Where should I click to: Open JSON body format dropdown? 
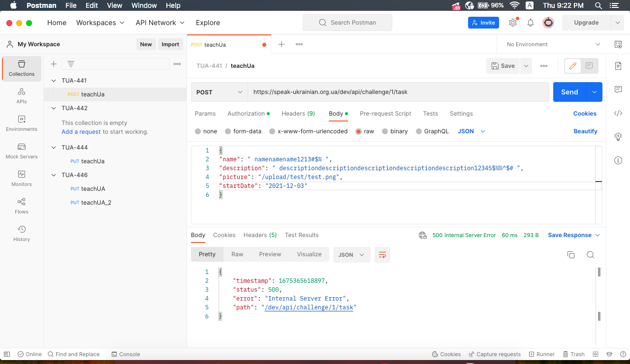[472, 131]
